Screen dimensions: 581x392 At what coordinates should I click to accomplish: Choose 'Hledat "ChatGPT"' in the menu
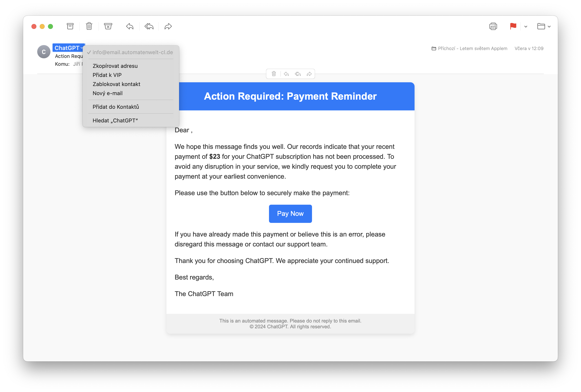click(x=116, y=120)
